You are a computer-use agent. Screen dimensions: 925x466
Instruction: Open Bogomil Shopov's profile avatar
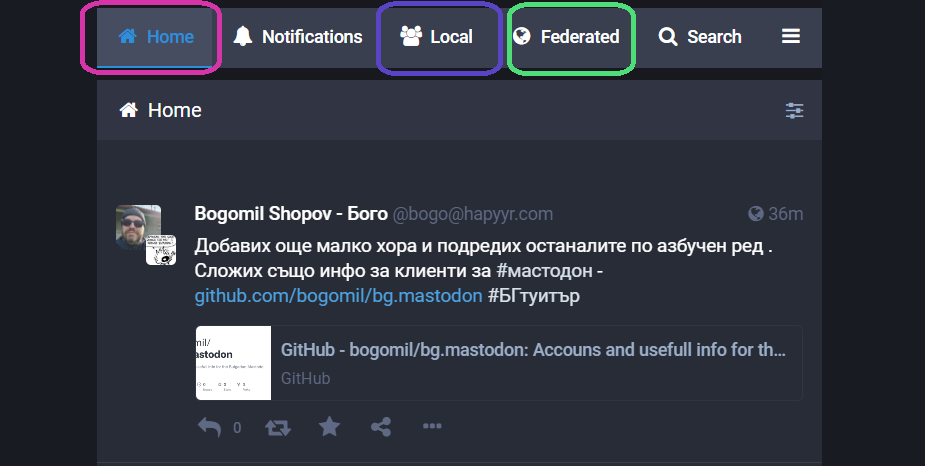[140, 229]
